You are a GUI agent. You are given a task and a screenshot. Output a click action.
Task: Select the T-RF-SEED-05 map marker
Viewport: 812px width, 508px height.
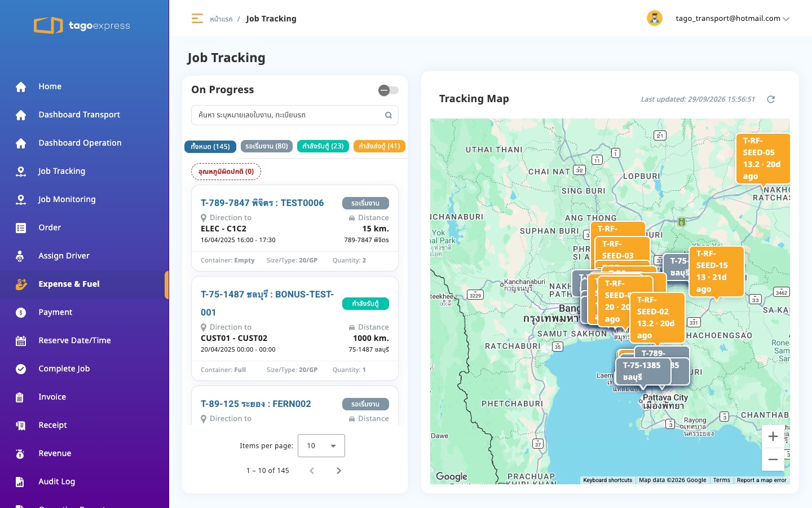[763, 159]
